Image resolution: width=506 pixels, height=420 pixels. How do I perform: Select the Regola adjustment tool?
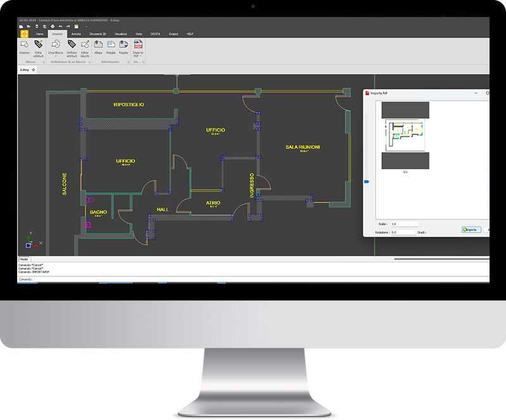tap(122, 44)
